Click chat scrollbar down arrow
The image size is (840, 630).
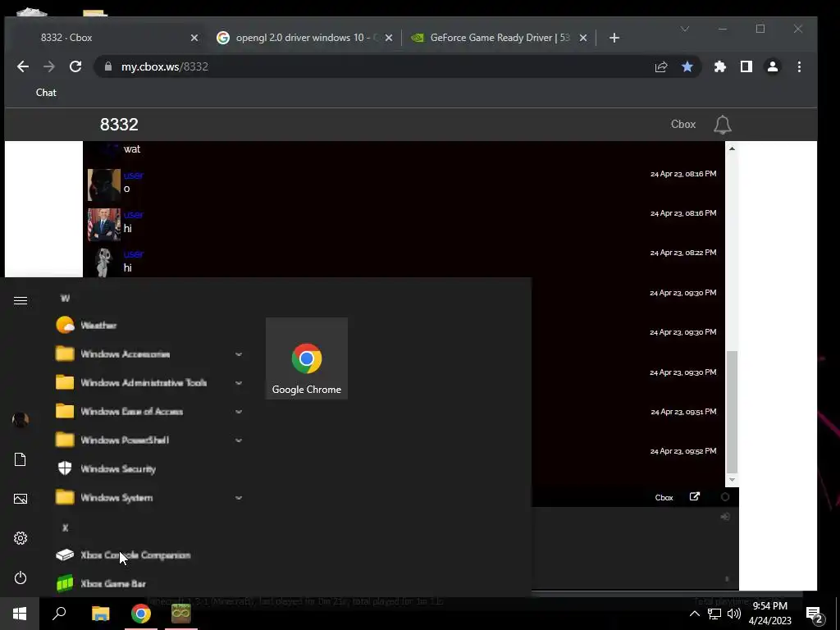click(x=732, y=480)
